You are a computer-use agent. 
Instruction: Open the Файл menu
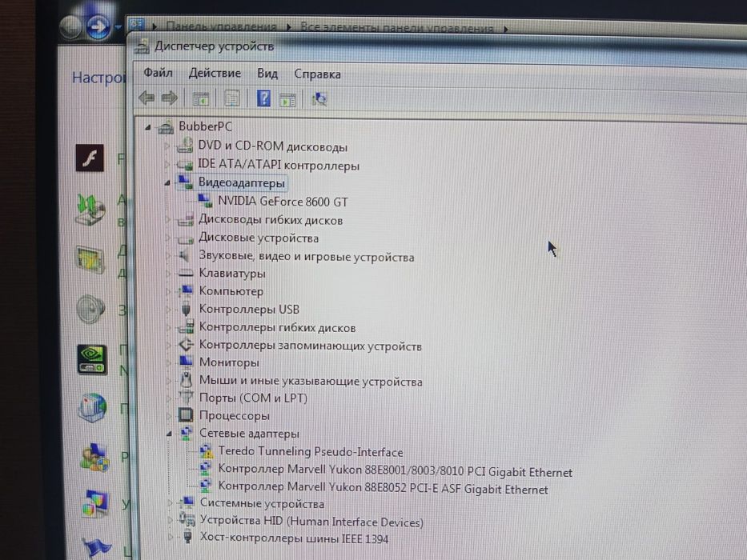pos(159,72)
